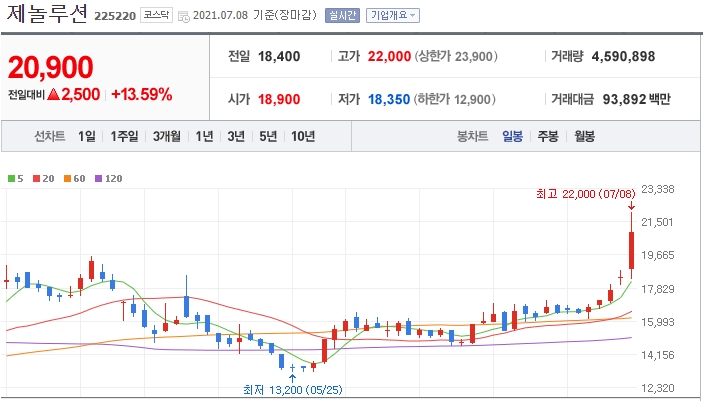This screenshot has height=401, width=703.
Task: Click the 상한가 23,900 text
Action: point(456,57)
